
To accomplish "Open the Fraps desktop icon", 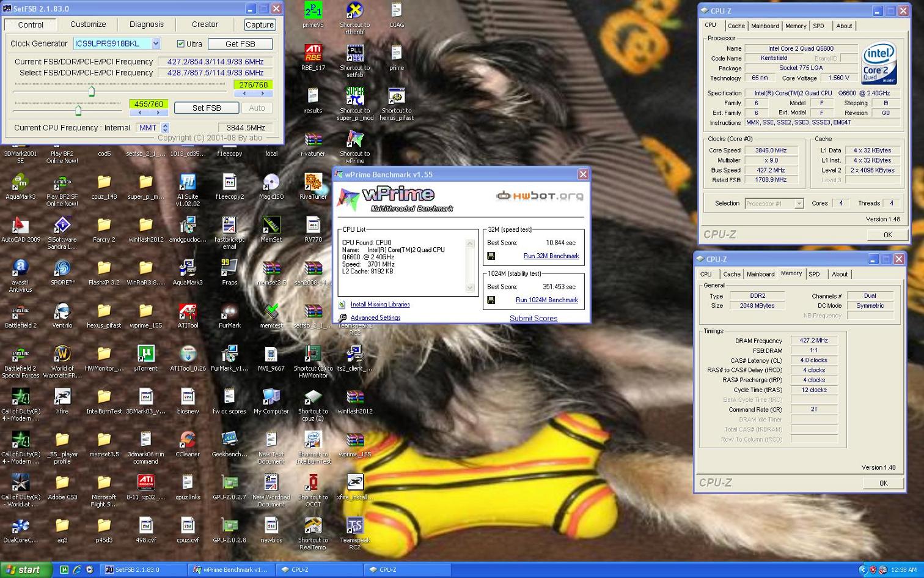I will point(230,272).
